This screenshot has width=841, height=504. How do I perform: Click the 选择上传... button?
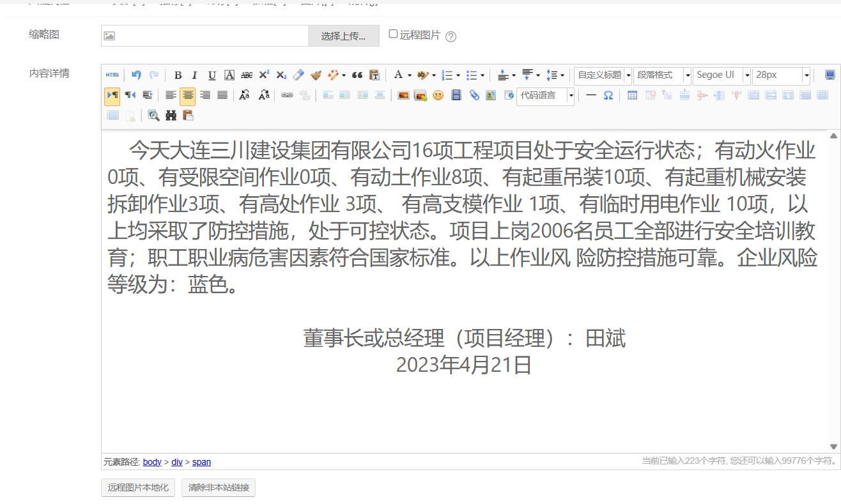point(344,36)
